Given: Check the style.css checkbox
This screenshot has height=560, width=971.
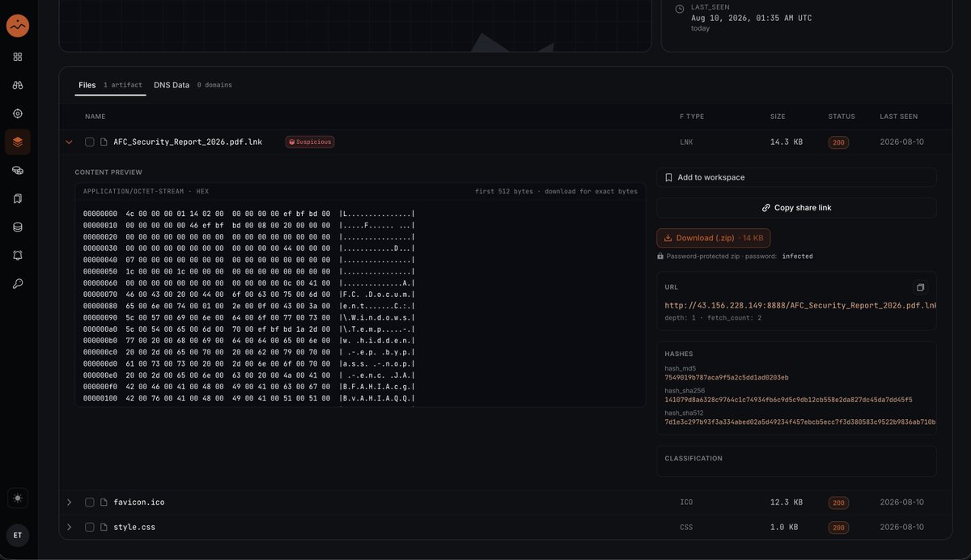Looking at the screenshot, I should coord(90,527).
